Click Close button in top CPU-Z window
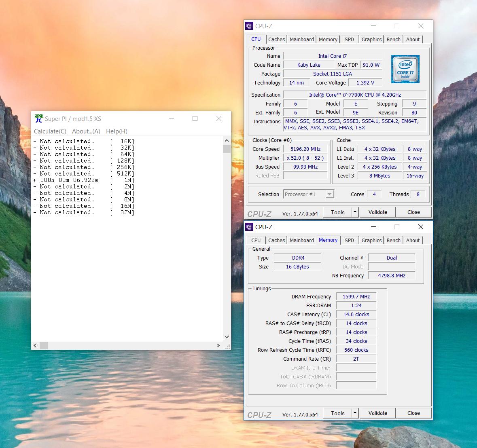The width and height of the screenshot is (477, 448). 413,212
